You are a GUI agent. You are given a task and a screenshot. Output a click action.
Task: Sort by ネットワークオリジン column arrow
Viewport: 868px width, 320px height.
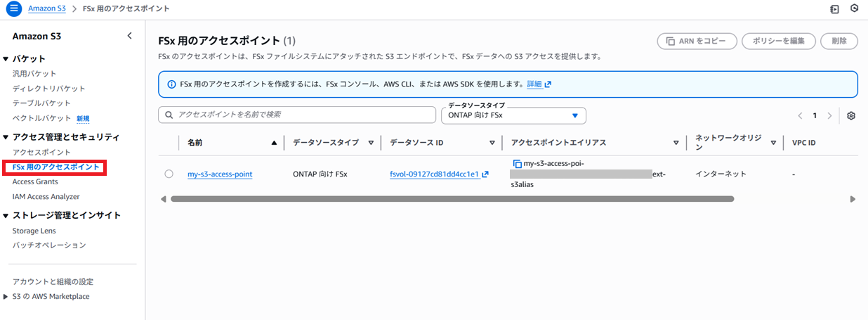(x=773, y=143)
